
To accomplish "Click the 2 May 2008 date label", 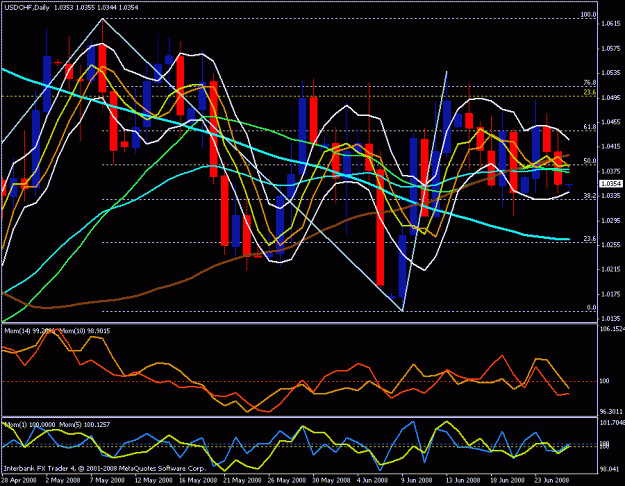I will 63,480.
